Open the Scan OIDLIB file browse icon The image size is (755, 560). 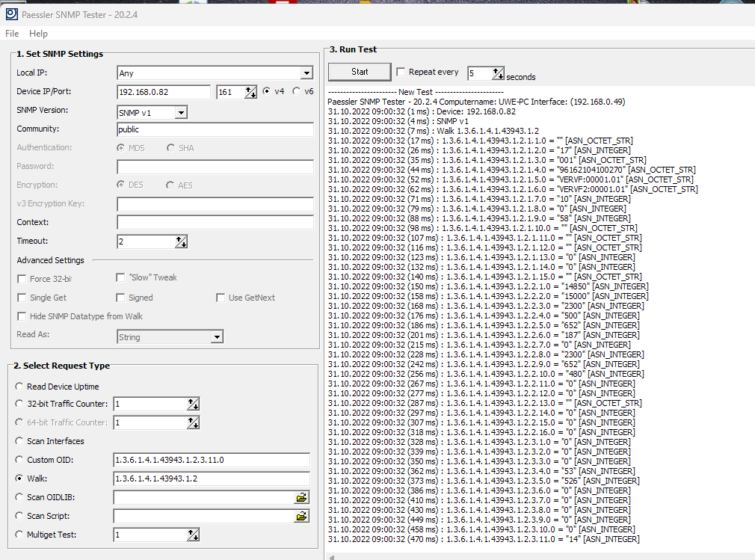(301, 497)
